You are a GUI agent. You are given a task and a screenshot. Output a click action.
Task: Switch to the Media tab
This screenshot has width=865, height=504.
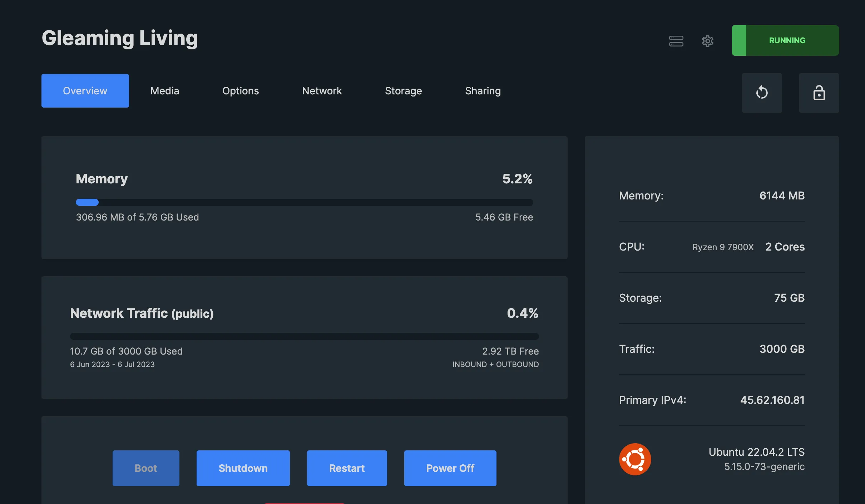pyautogui.click(x=165, y=90)
